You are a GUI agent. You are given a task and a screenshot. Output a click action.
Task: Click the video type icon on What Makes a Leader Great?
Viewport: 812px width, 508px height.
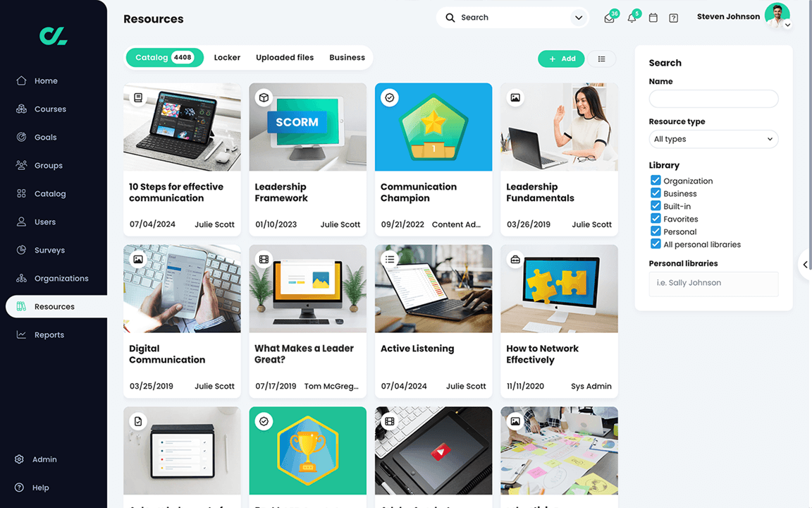264,259
